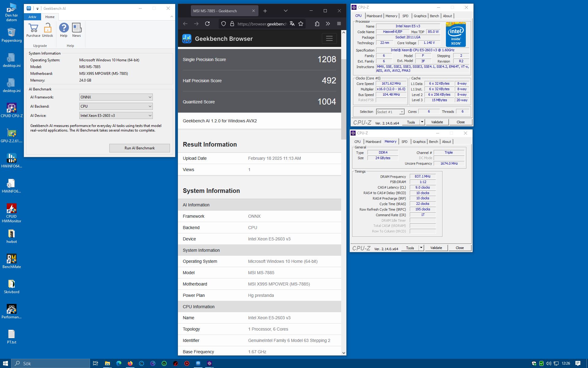588x368 pixels.
Task: Close the MSI MS-7885 Geekbench tab
Action: coord(253,11)
